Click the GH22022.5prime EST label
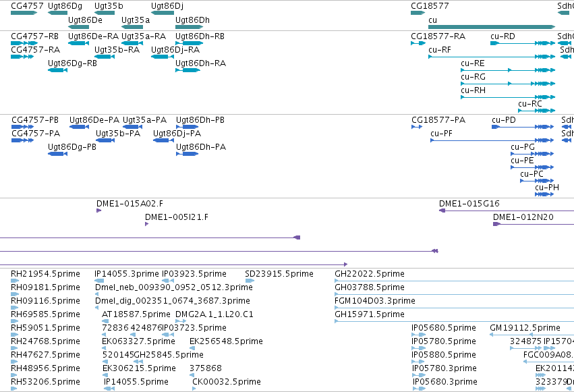This screenshot has width=574, height=392. pos(370,274)
